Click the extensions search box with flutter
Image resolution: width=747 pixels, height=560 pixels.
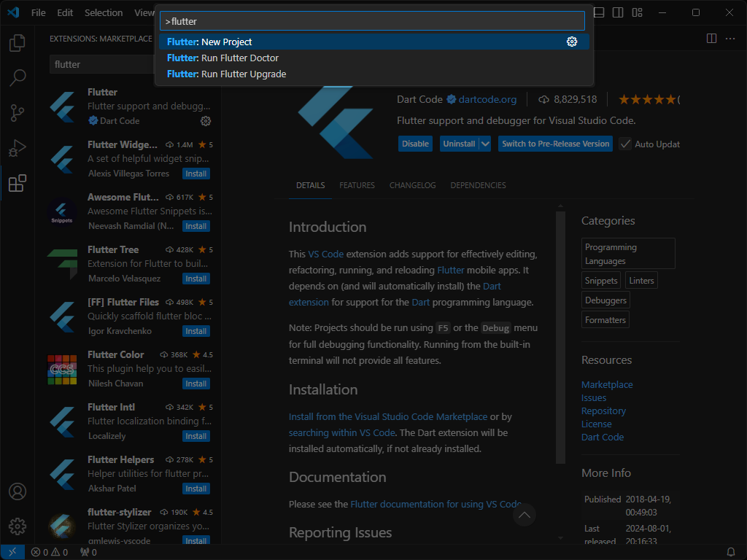(x=102, y=64)
